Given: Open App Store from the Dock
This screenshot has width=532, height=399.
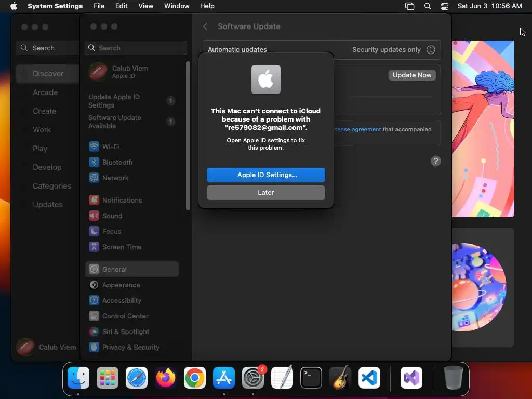Looking at the screenshot, I should tap(224, 378).
